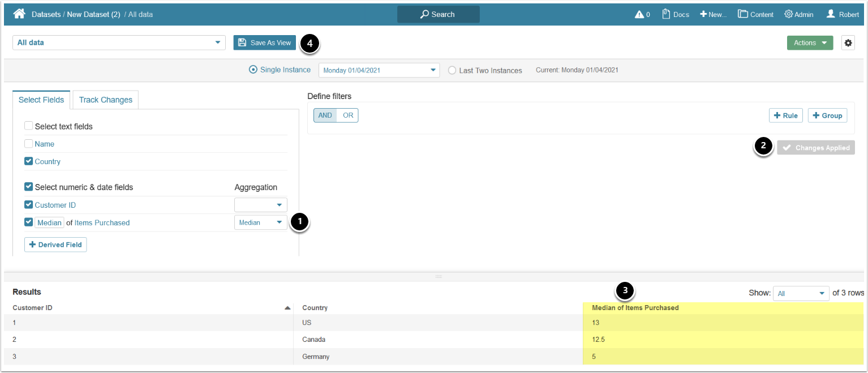This screenshot has height=373, width=868.
Task: Uncheck the Customer ID checkbox
Action: click(28, 204)
